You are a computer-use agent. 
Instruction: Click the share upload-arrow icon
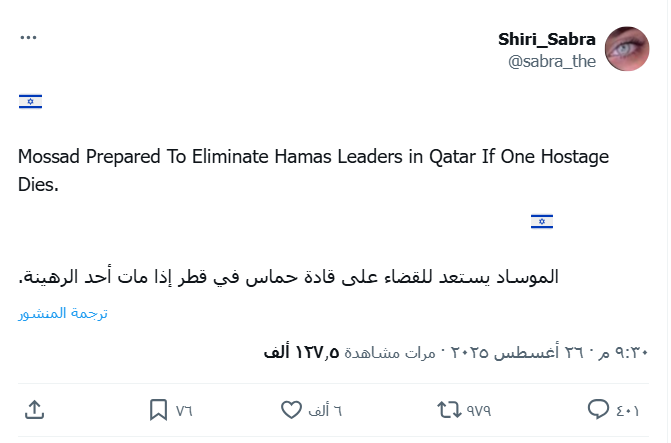[33, 410]
